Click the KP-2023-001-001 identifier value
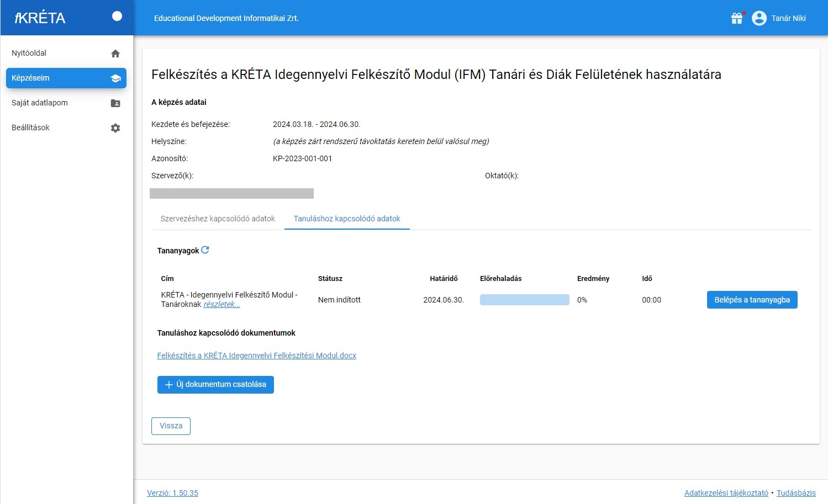 click(x=303, y=158)
